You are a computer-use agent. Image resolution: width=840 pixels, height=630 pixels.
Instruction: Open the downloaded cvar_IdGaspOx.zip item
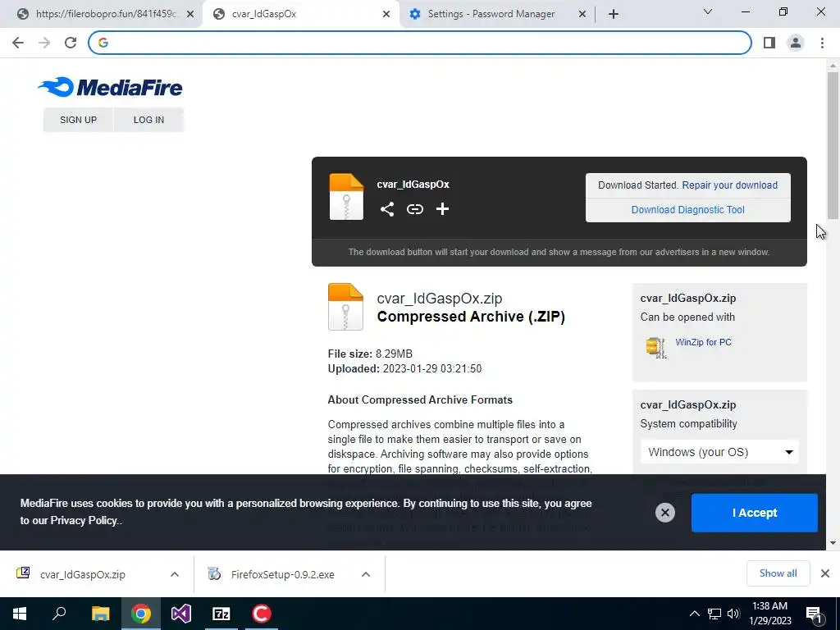click(x=83, y=574)
